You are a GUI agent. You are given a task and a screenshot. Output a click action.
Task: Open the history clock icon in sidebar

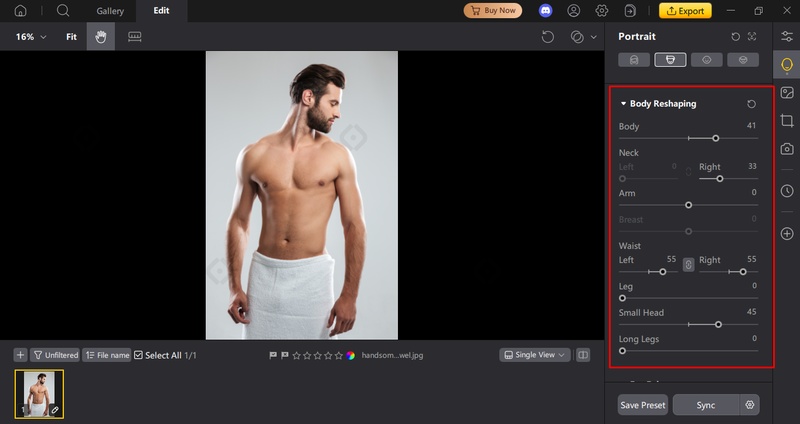tap(787, 190)
